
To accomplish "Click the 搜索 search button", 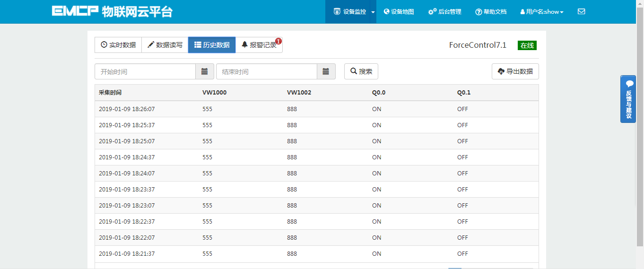I will tap(361, 71).
